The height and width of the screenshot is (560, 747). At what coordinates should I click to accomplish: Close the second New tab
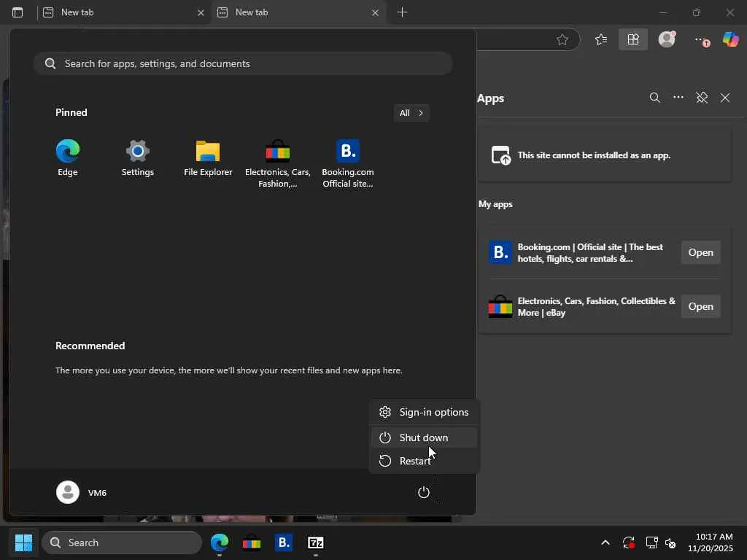pos(376,13)
